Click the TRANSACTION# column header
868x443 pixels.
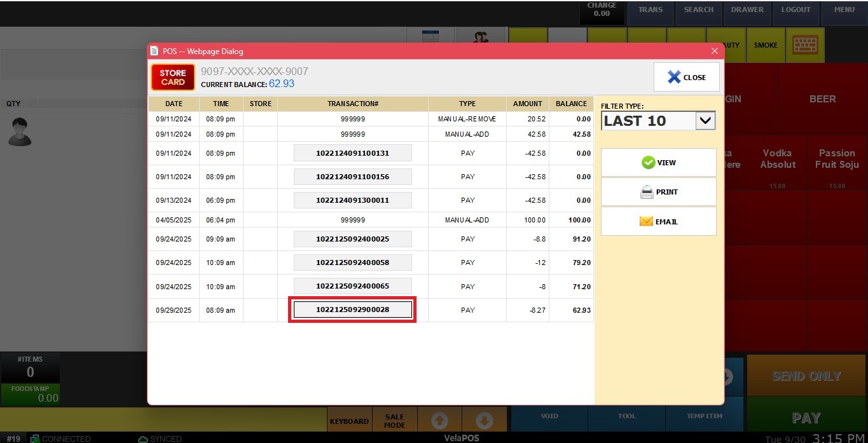click(352, 104)
